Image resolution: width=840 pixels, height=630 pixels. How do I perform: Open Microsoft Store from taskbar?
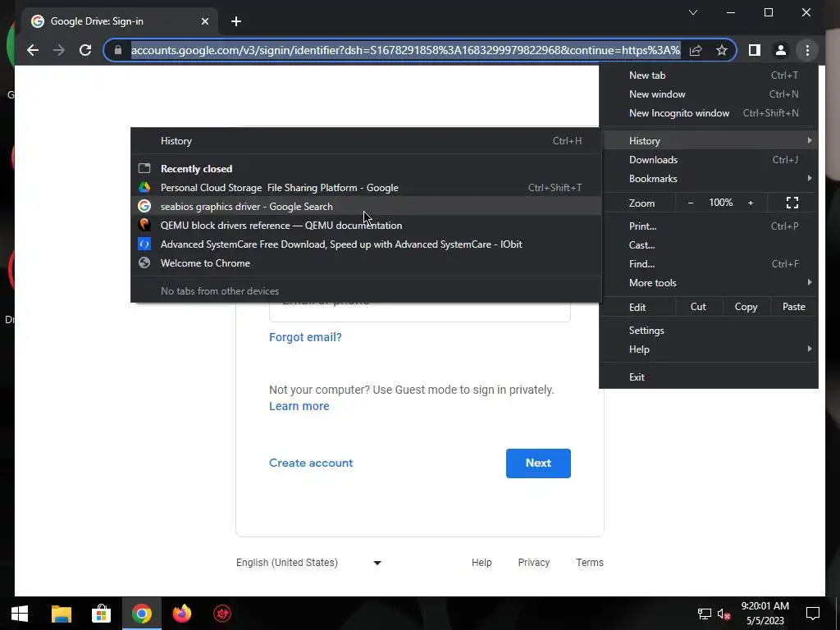pos(101,614)
